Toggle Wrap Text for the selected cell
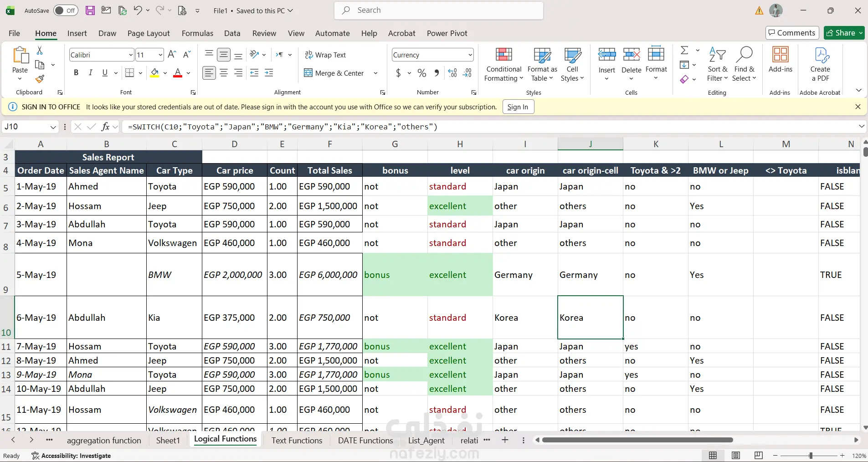 tap(325, 55)
